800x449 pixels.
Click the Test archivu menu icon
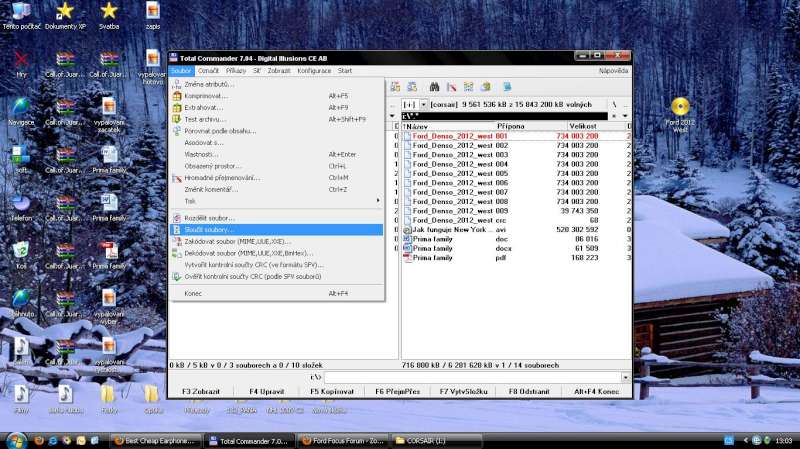177,119
